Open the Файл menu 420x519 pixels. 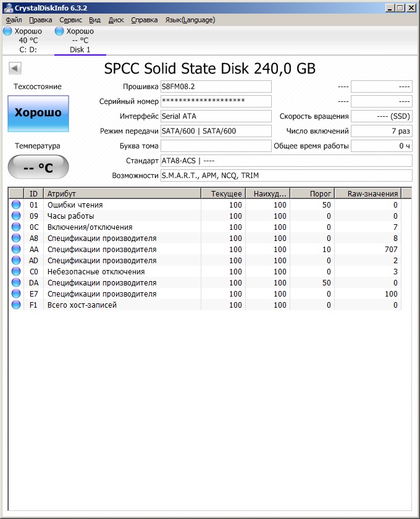tap(14, 20)
